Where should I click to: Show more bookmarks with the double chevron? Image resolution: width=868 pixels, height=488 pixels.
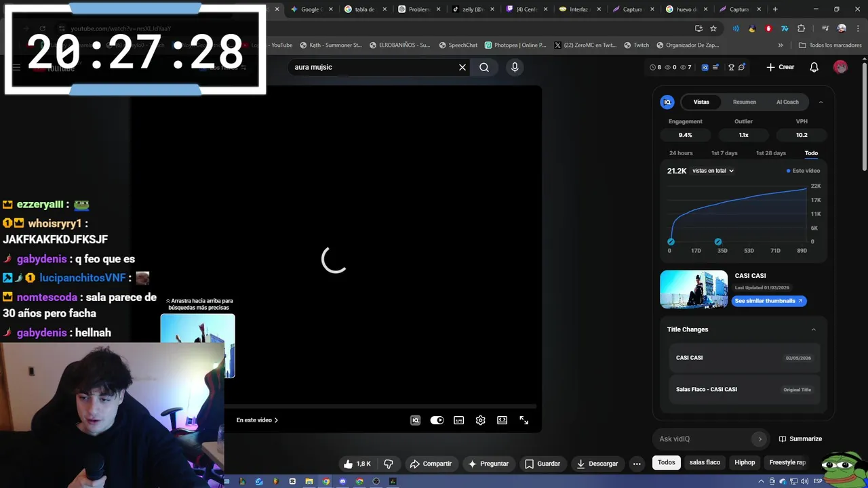[x=781, y=45]
